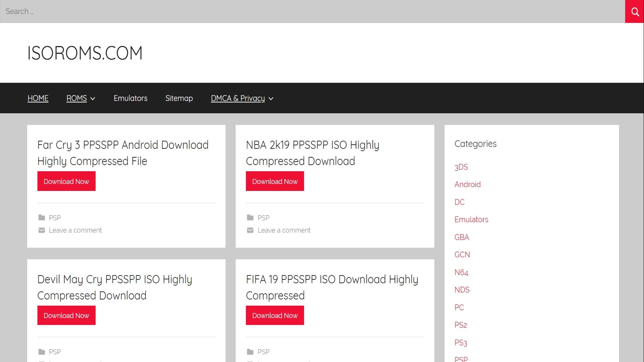Select Android category in sidebar
Screen dimensions: 644x362
click(x=468, y=184)
